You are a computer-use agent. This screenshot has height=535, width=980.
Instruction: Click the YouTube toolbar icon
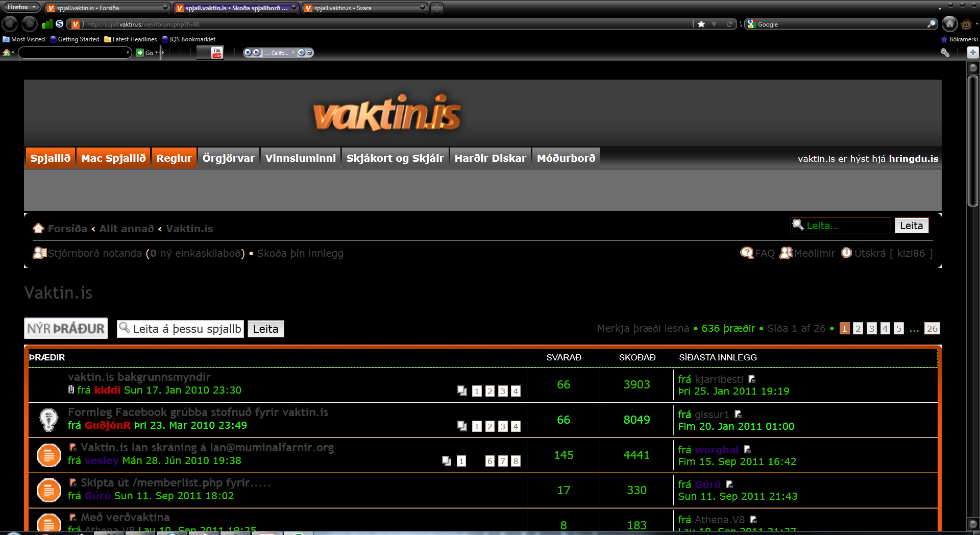(217, 53)
